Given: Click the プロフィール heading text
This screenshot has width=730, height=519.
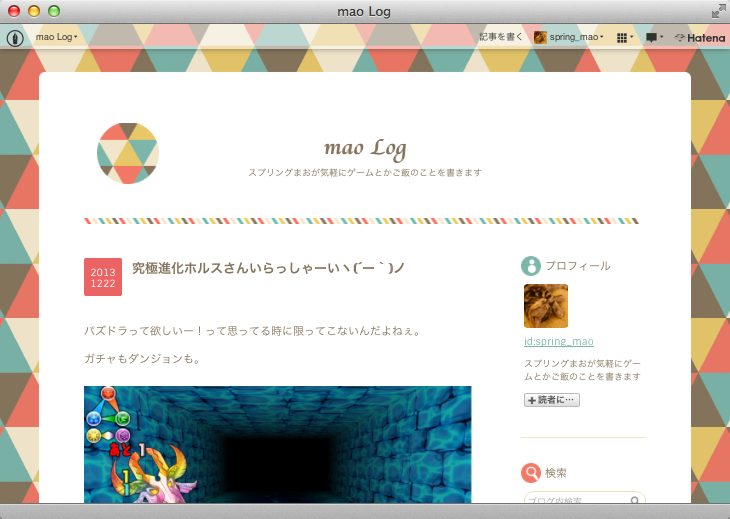Looking at the screenshot, I should (x=578, y=266).
